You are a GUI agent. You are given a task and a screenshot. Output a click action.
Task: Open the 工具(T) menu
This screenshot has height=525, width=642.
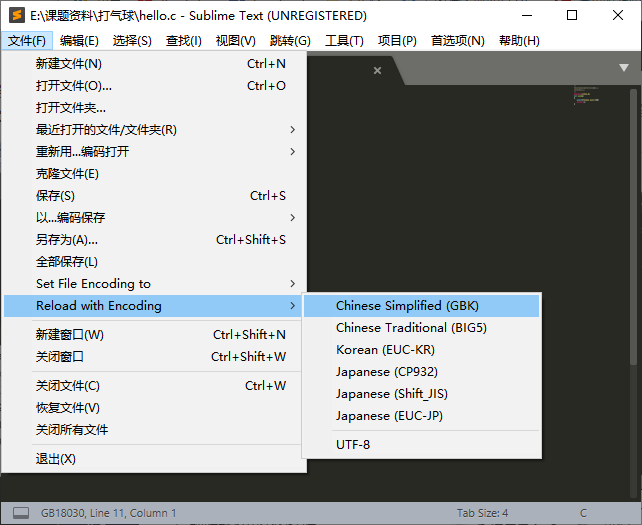pos(344,41)
